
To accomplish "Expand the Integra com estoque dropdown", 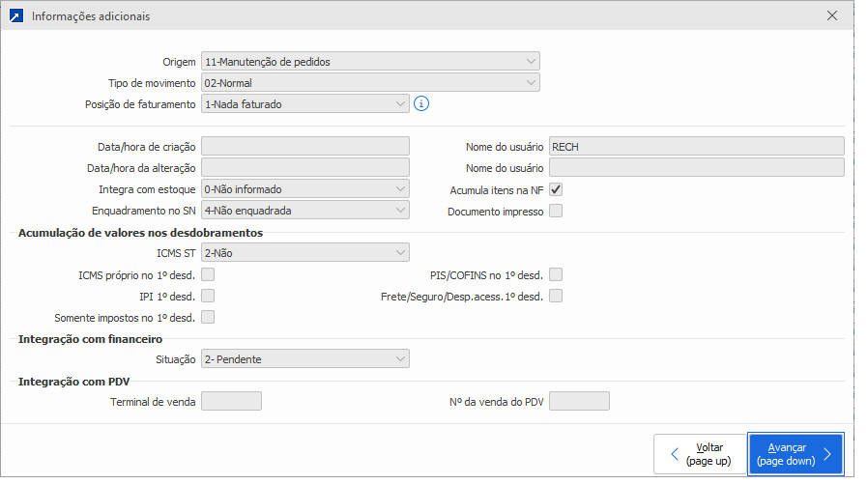I will pos(305,189).
